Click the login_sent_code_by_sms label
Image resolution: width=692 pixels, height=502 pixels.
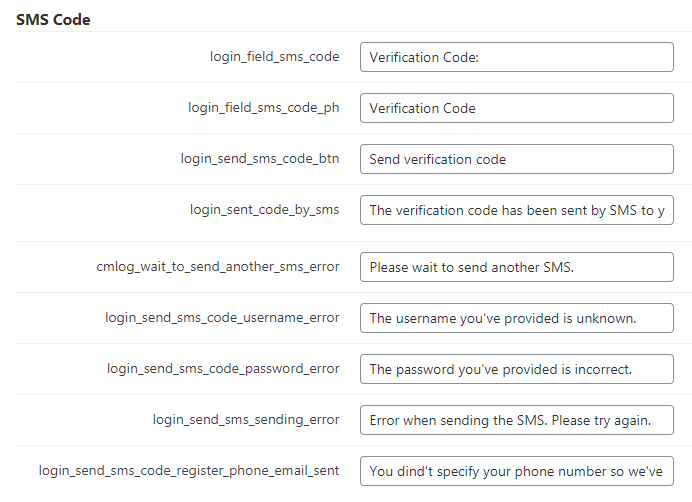pos(264,210)
